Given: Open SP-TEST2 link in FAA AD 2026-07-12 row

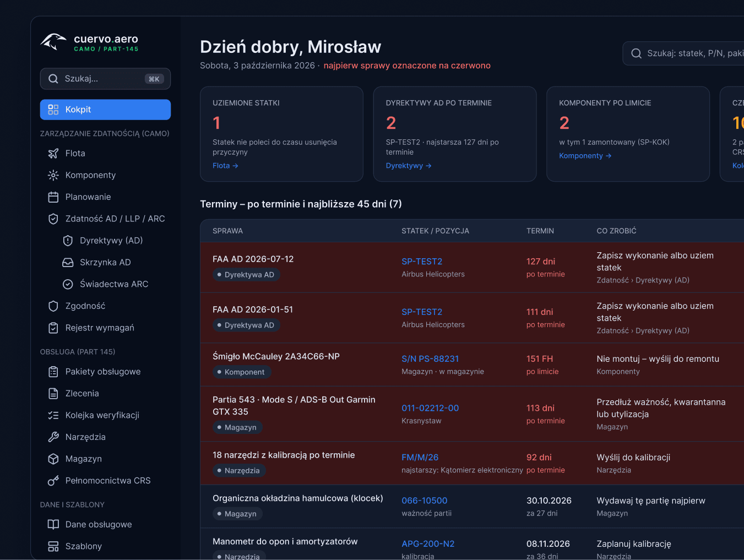Looking at the screenshot, I should tap(422, 262).
